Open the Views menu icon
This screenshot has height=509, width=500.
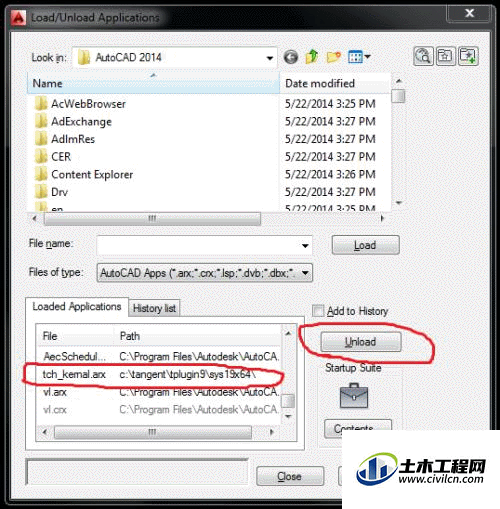click(x=359, y=57)
